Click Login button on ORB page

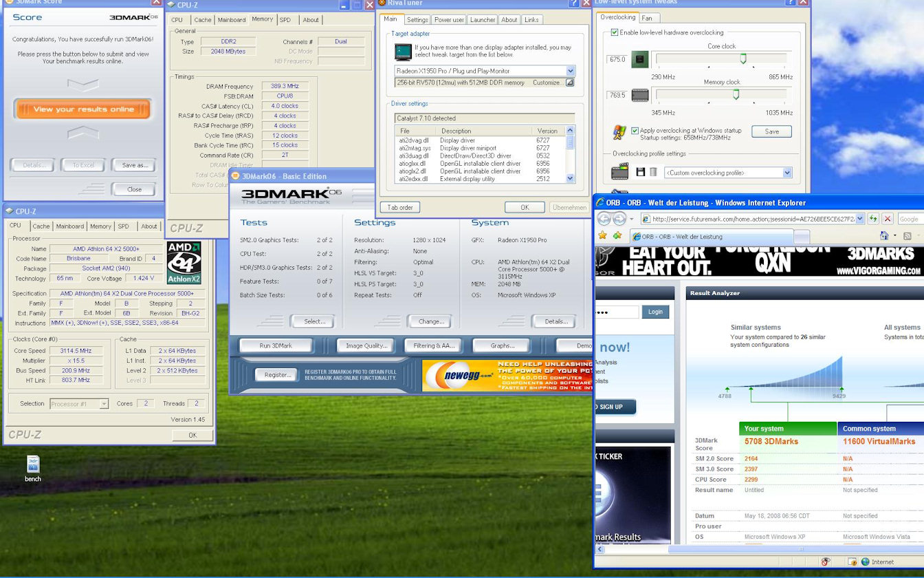click(x=655, y=312)
